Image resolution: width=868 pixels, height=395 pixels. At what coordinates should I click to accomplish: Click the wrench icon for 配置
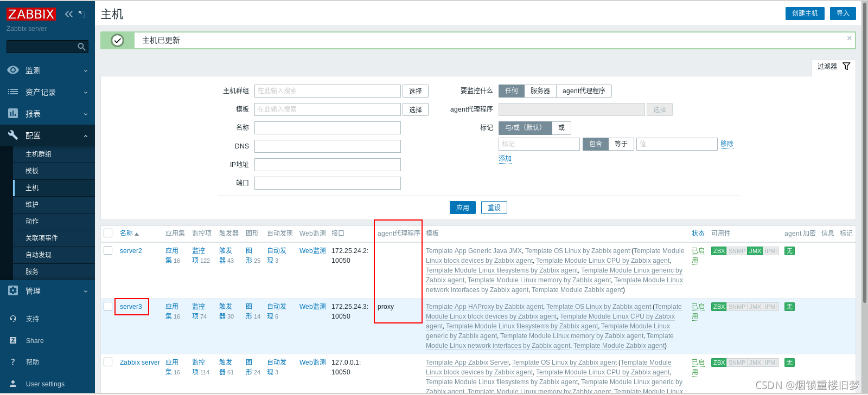[x=13, y=135]
